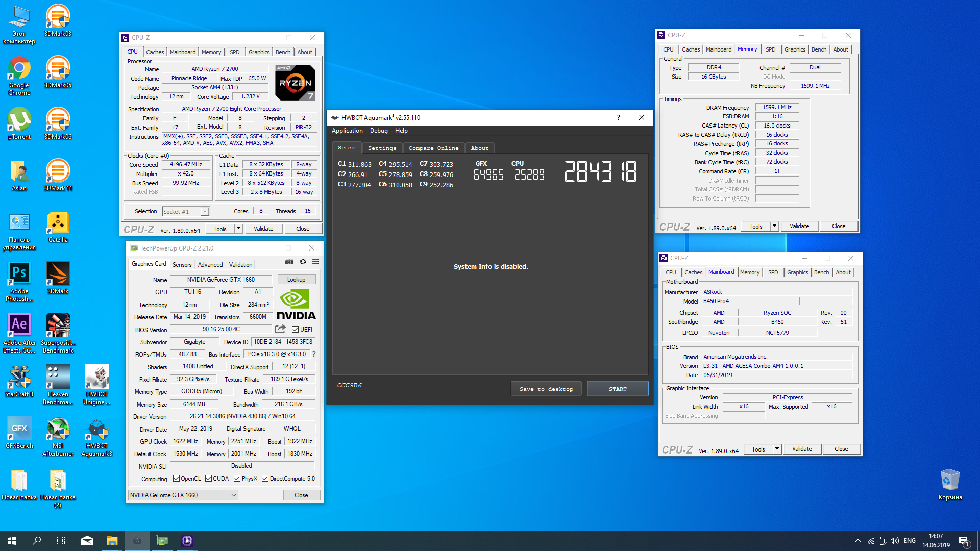Open the HWBOT Aquamark3 desktop shortcut
980x551 pixels.
[x=96, y=436]
